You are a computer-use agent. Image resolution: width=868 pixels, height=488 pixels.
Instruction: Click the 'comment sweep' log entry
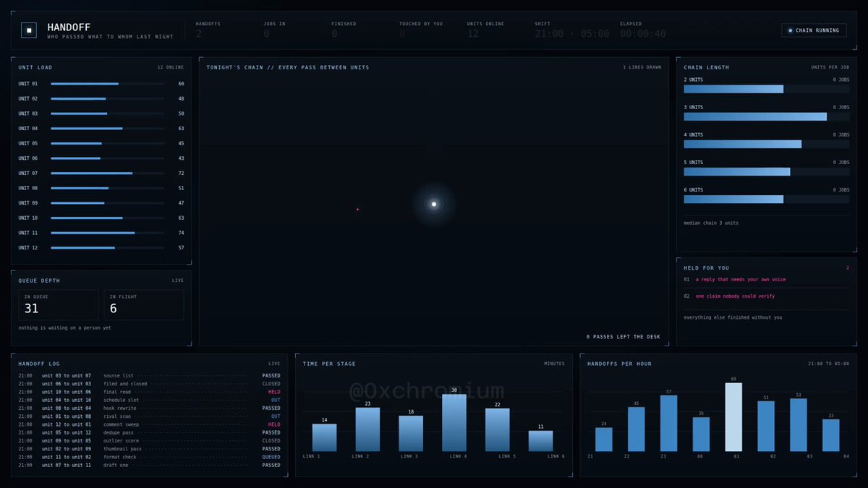coord(150,424)
